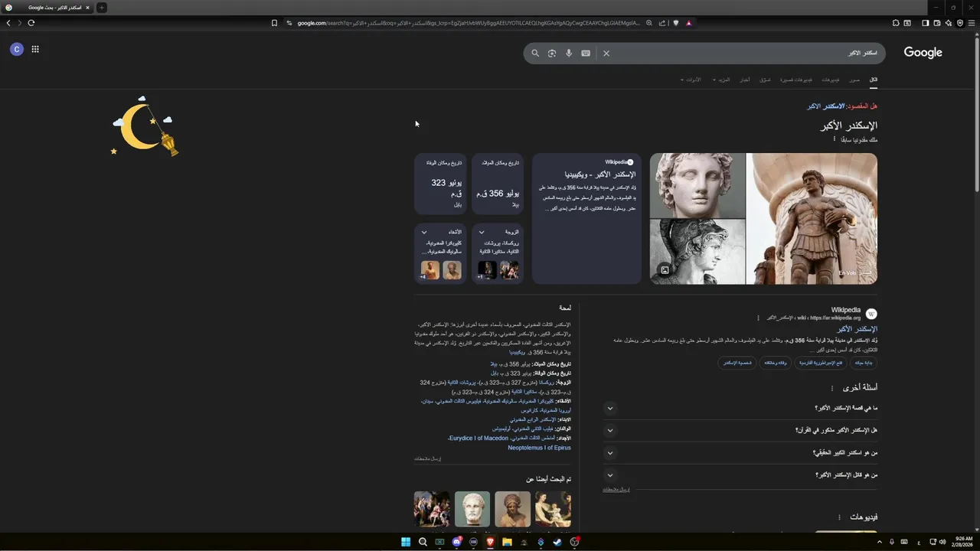Open Neoptolemus I of Epirus link
Viewport: 980px width, 551px height.
539,448
